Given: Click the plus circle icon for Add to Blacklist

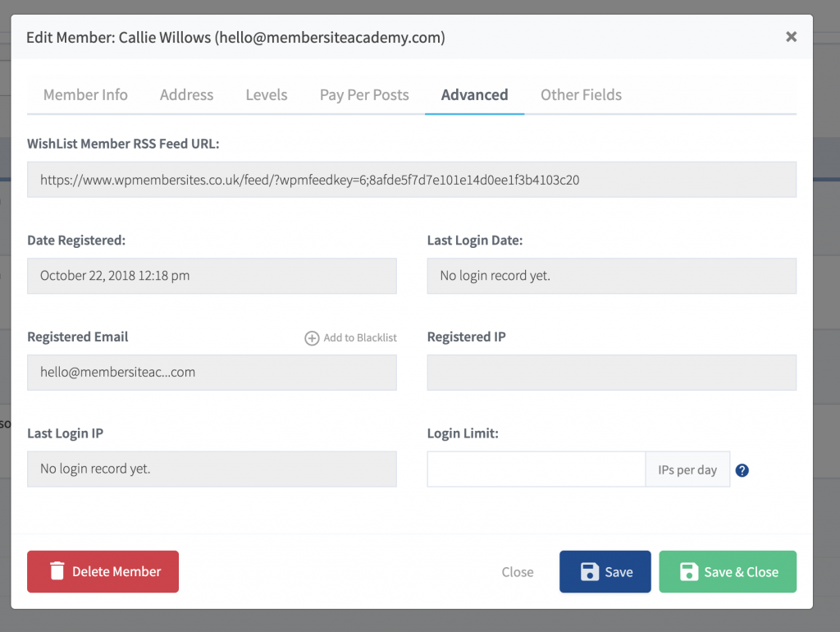Looking at the screenshot, I should 312,338.
